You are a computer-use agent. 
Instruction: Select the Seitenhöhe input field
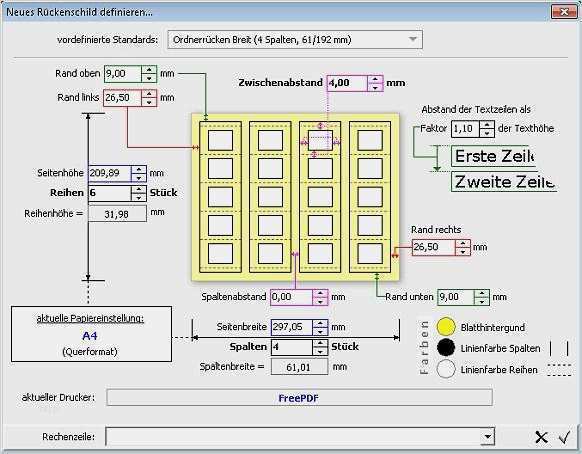(x=110, y=173)
